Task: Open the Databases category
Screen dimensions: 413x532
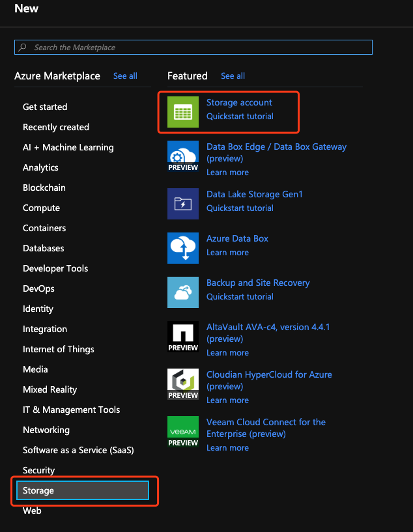Action: [x=44, y=248]
